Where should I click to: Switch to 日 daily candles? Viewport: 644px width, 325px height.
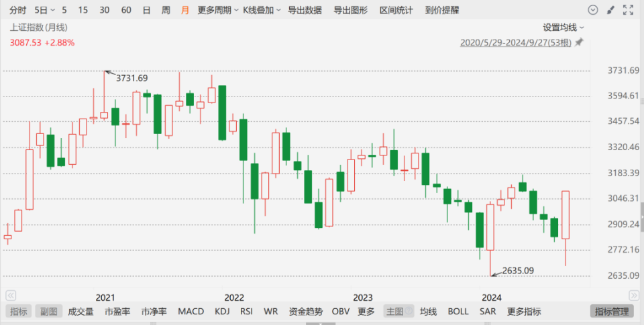[x=146, y=10]
